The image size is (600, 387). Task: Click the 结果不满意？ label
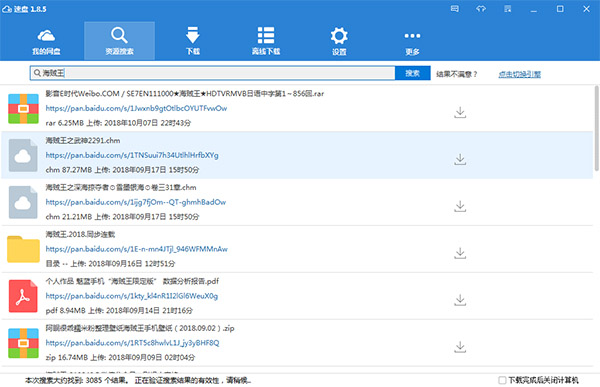(x=457, y=74)
